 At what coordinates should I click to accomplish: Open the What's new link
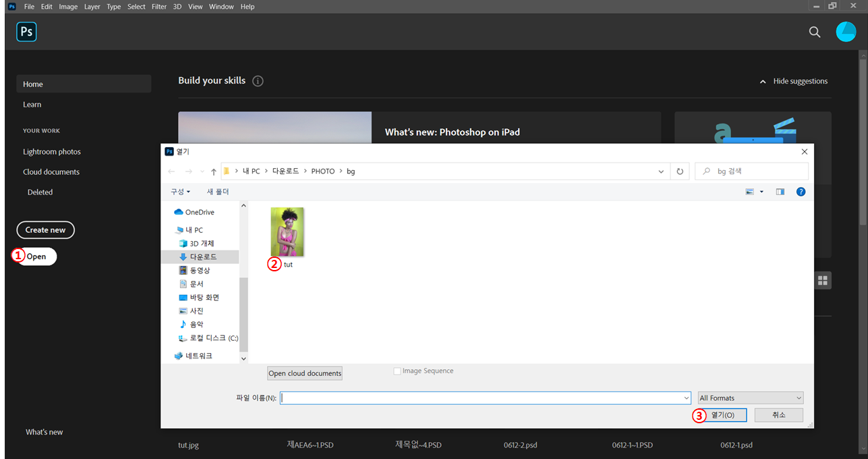(45, 432)
